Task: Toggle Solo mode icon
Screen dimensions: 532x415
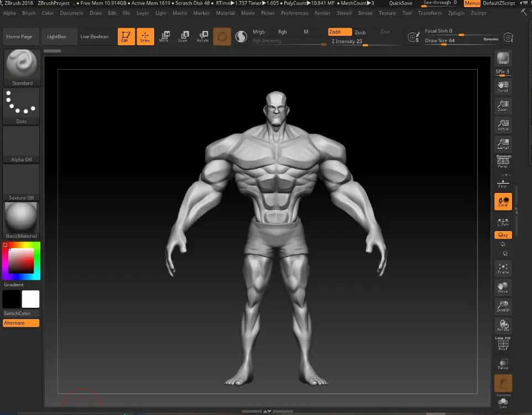Action: tap(503, 402)
